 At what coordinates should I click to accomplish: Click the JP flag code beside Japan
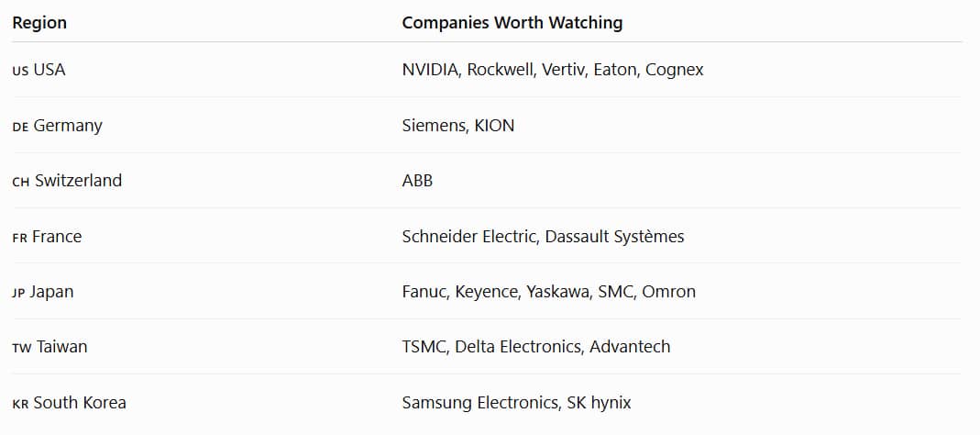pyautogui.click(x=18, y=294)
